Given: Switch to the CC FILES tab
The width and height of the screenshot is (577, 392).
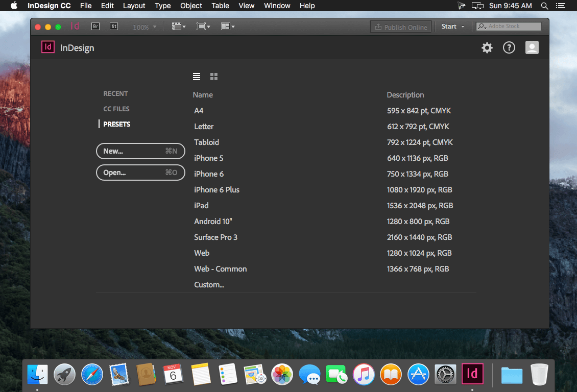Looking at the screenshot, I should tap(115, 108).
